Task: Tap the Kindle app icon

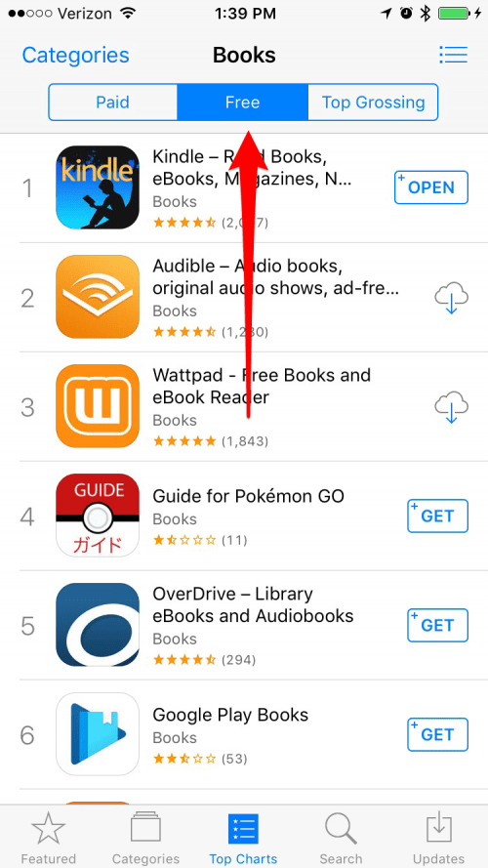Action: (x=98, y=187)
